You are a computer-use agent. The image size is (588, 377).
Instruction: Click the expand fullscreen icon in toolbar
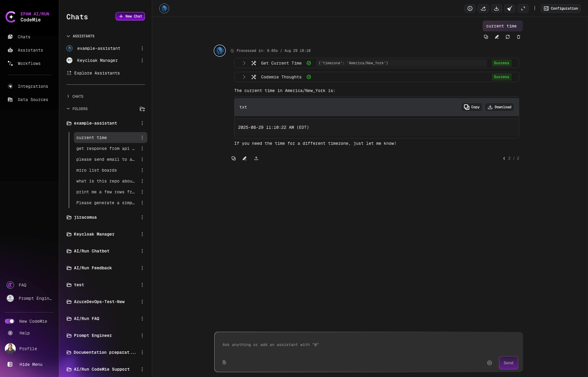(523, 8)
